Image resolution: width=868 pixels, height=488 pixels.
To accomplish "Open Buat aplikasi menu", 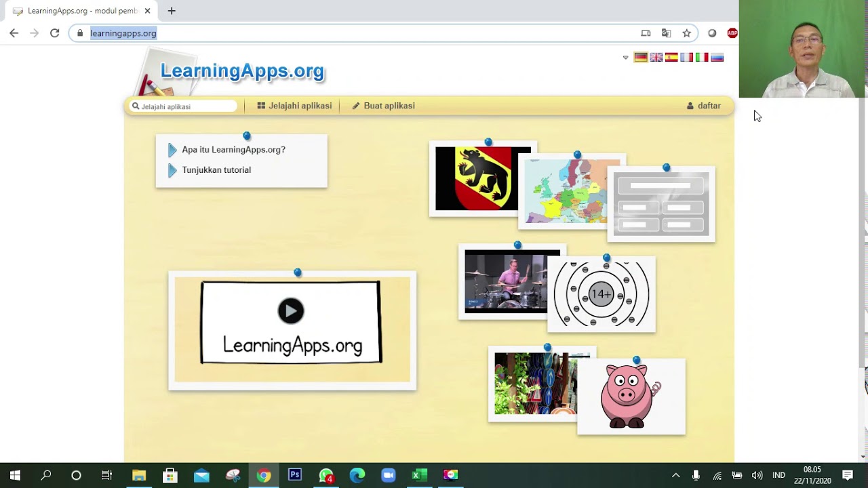I will click(383, 106).
